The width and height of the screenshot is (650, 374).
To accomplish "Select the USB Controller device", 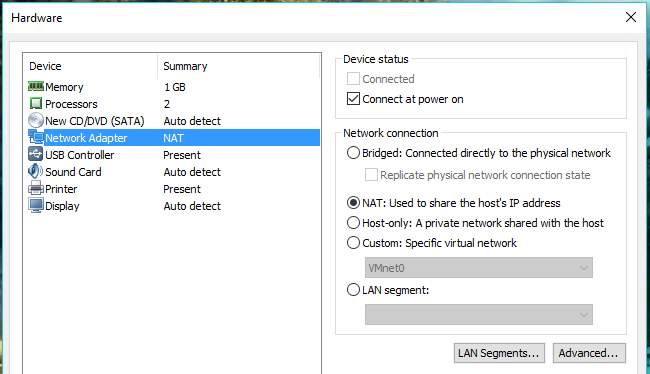I will (80, 155).
